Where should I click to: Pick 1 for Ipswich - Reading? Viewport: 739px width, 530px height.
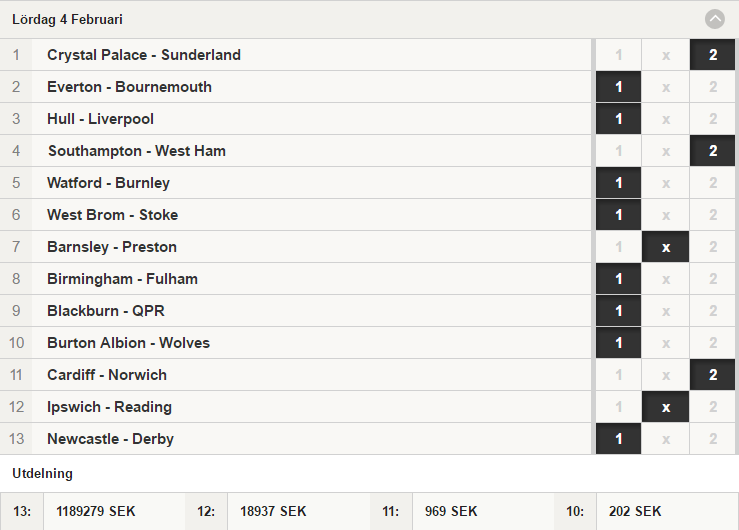point(618,407)
